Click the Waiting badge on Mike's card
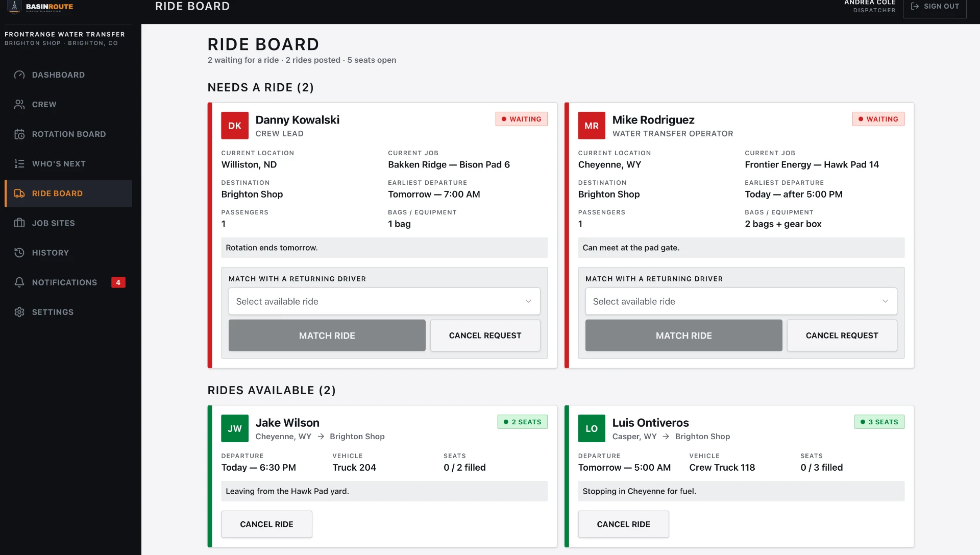 click(878, 119)
